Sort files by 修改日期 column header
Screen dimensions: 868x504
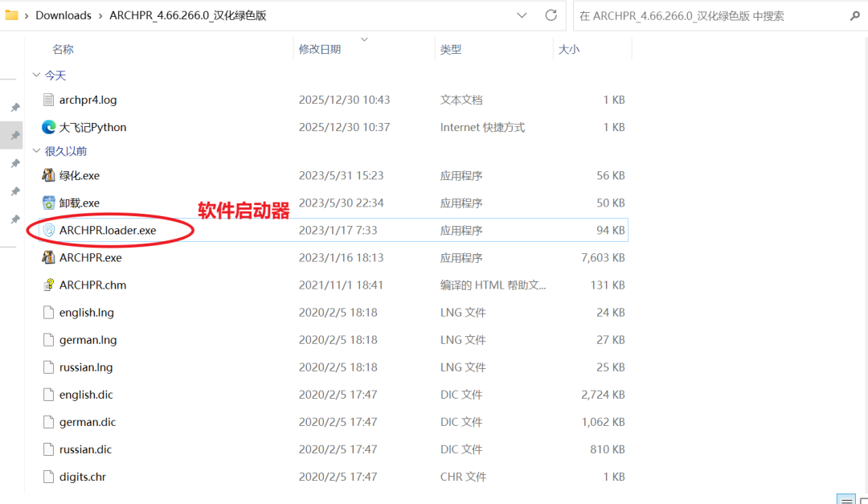click(320, 49)
